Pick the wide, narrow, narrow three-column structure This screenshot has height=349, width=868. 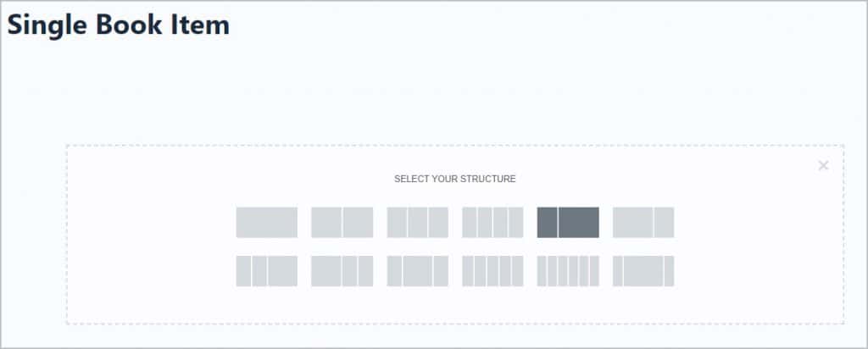(x=342, y=271)
